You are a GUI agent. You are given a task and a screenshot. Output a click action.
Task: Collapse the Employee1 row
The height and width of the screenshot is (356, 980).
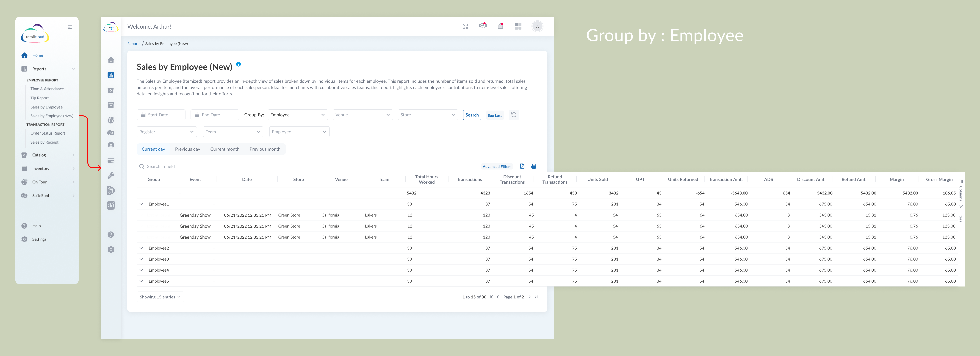click(141, 204)
